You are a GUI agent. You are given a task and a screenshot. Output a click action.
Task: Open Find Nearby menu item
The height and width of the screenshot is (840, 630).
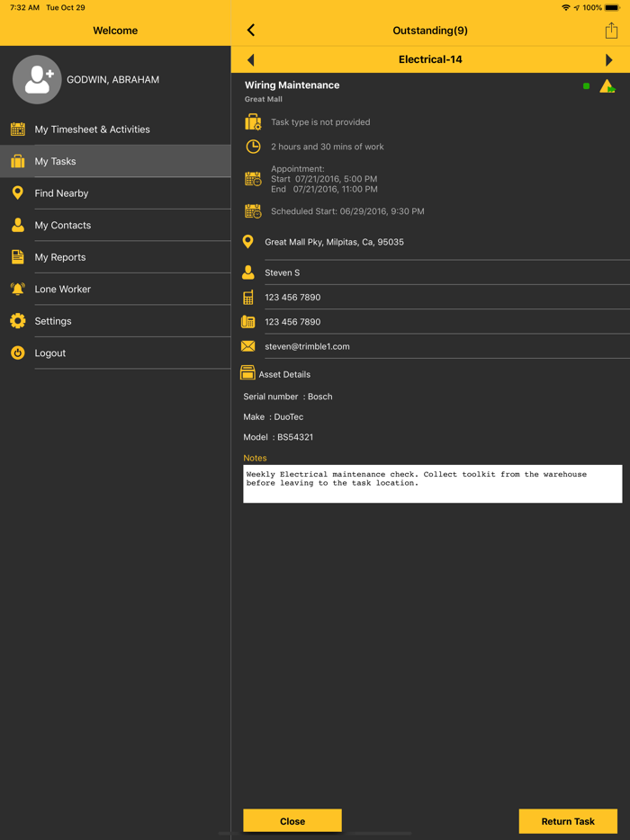click(x=115, y=193)
